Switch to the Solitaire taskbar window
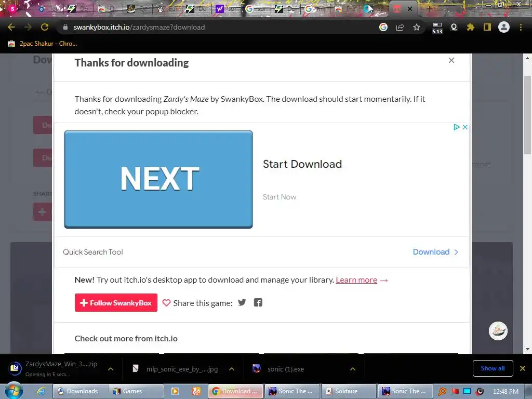 349,391
